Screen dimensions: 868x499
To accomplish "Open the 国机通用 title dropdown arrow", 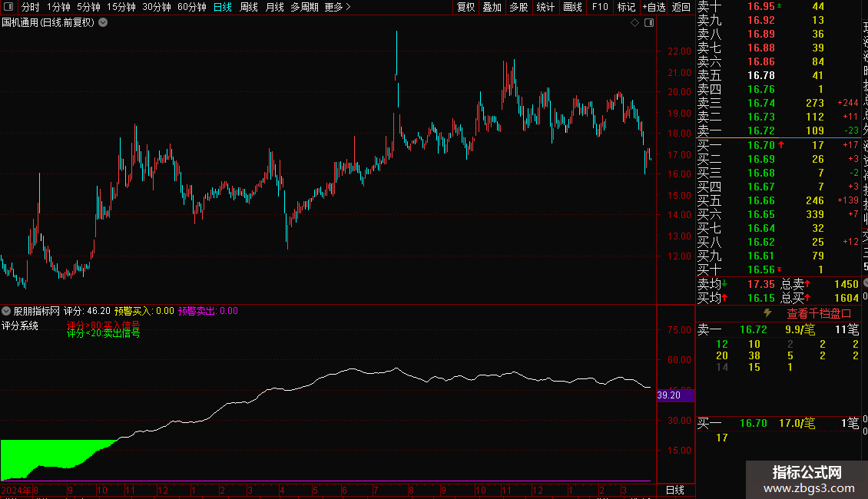I will tap(103, 23).
